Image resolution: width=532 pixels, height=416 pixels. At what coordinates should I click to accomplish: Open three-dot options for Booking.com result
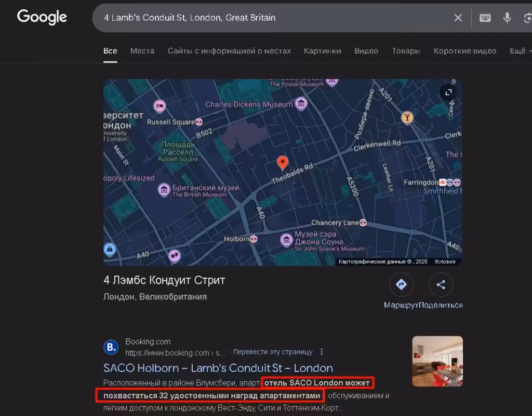[x=322, y=352]
